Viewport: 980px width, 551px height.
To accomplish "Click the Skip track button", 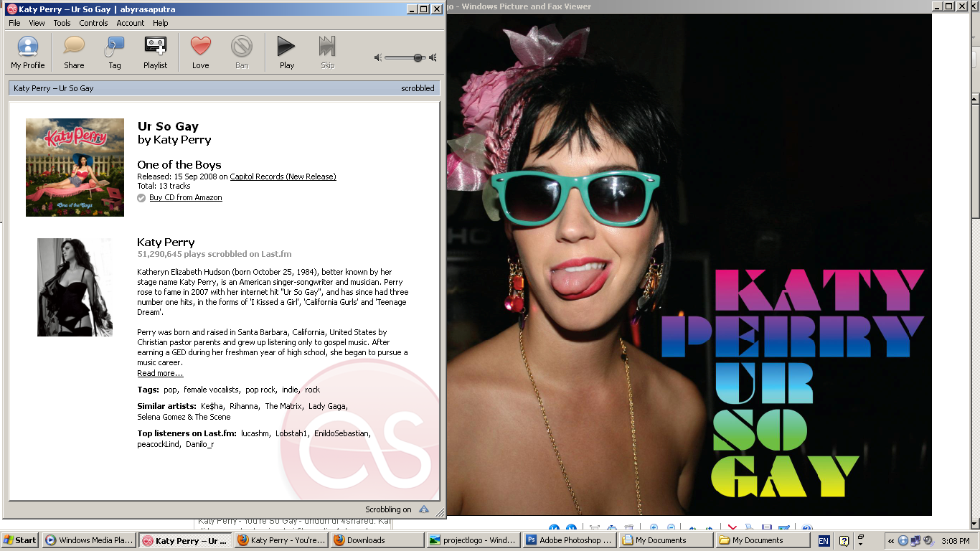I will pyautogui.click(x=327, y=53).
